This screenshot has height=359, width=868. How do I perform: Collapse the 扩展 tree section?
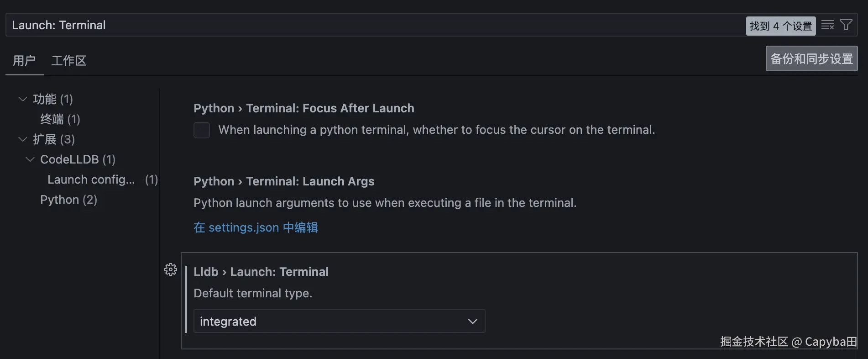(x=23, y=139)
